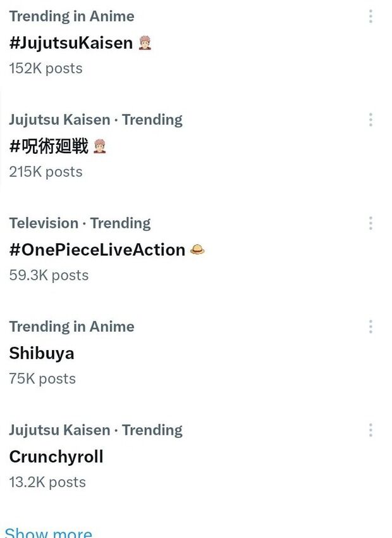Select the #JujutsuKaisen trending topic
The width and height of the screenshot is (392, 538).
71,43
